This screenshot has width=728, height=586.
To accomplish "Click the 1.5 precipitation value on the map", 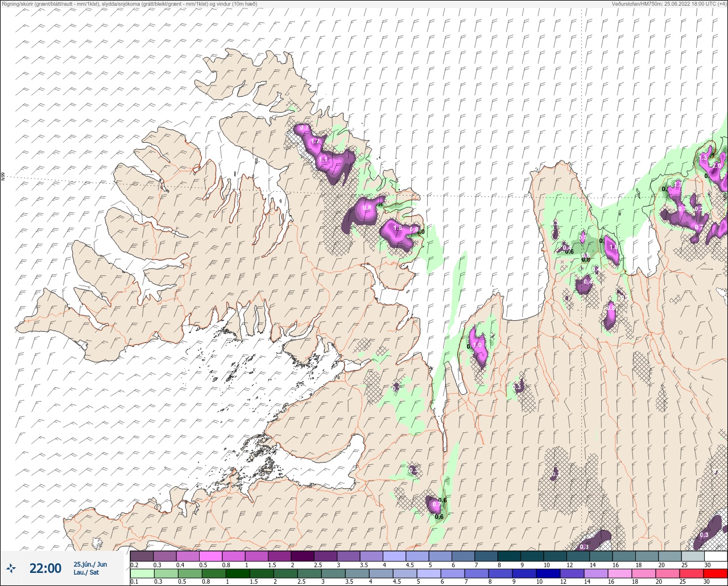I will (398, 228).
